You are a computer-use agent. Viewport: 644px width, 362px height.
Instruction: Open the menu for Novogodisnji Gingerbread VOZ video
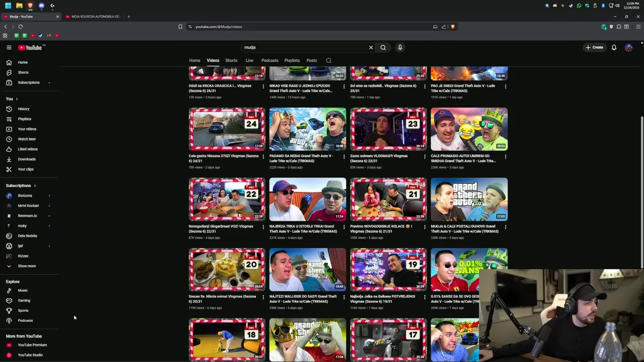coord(263,227)
